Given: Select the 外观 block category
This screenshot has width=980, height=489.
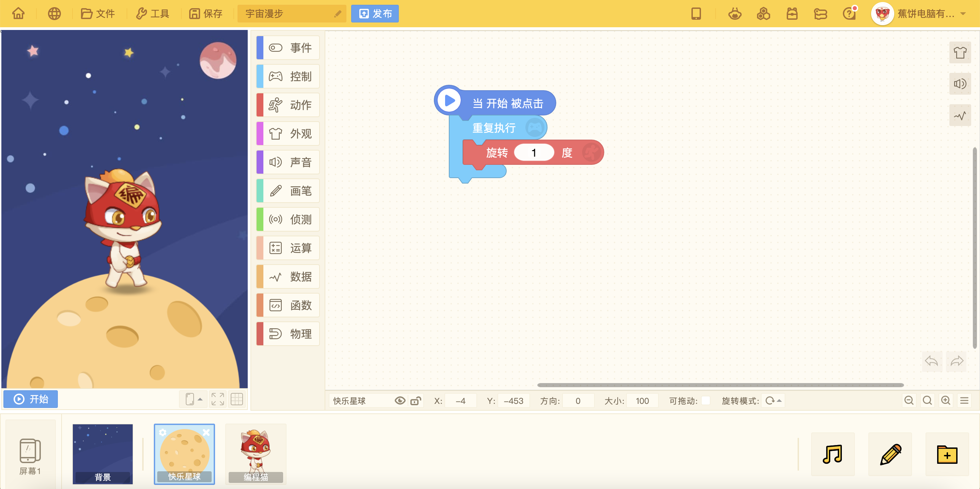Looking at the screenshot, I should point(288,133).
